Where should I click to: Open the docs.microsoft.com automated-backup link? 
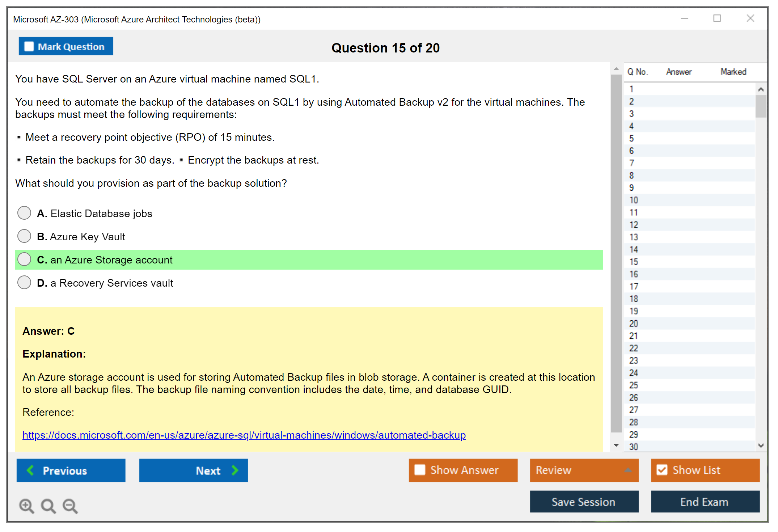click(x=244, y=435)
